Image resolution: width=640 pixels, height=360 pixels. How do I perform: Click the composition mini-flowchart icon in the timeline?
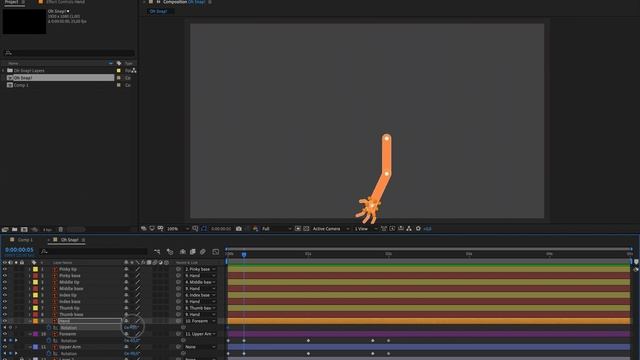[x=157, y=252]
